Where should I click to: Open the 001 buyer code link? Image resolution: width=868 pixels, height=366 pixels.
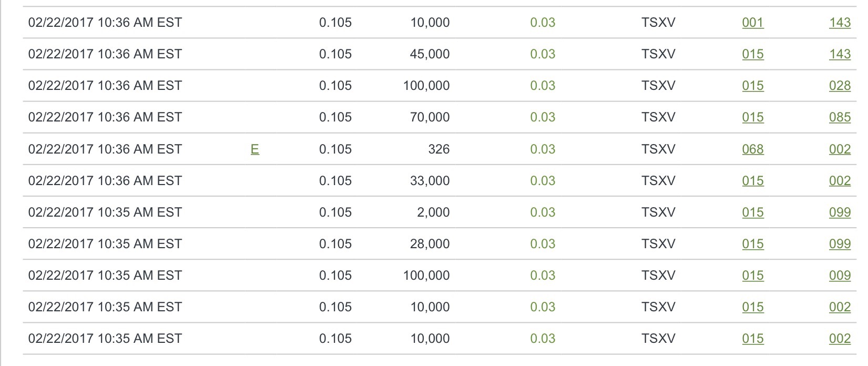[x=752, y=23]
